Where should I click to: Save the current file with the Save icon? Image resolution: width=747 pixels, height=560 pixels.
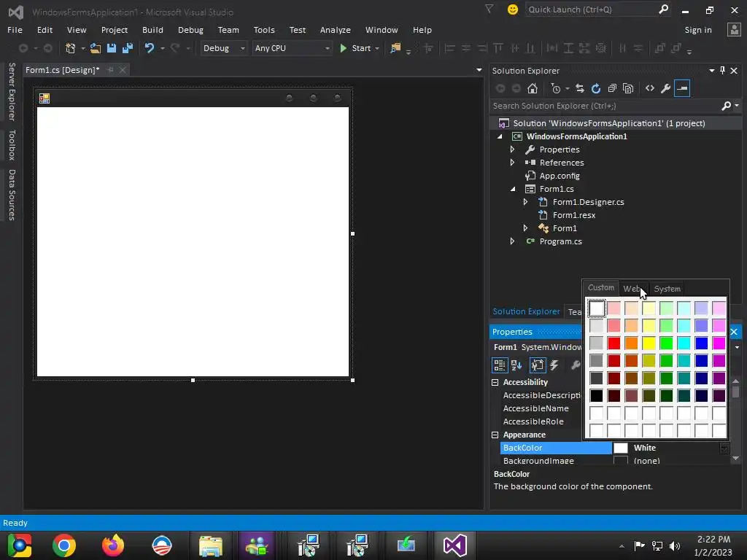(x=112, y=48)
